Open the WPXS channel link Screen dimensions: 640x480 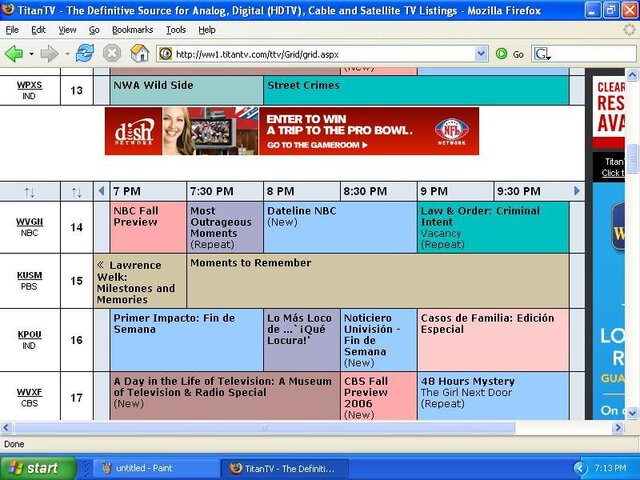(x=29, y=85)
